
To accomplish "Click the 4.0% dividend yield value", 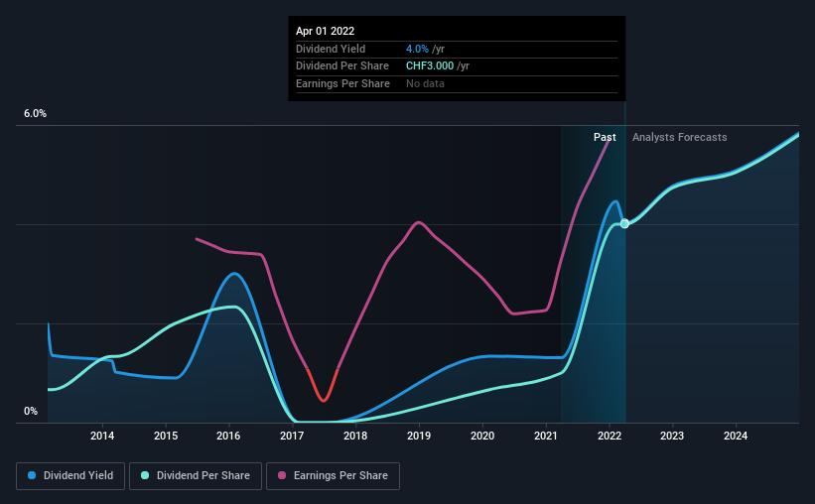I will pos(417,49).
